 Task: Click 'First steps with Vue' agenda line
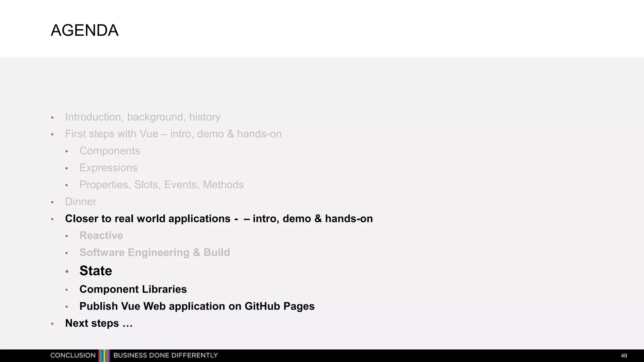pos(173,134)
